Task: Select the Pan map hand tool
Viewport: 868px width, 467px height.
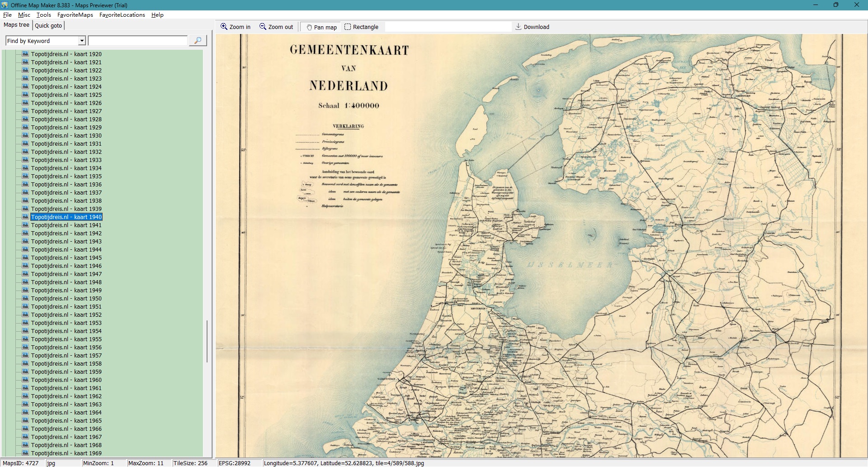Action: (309, 27)
